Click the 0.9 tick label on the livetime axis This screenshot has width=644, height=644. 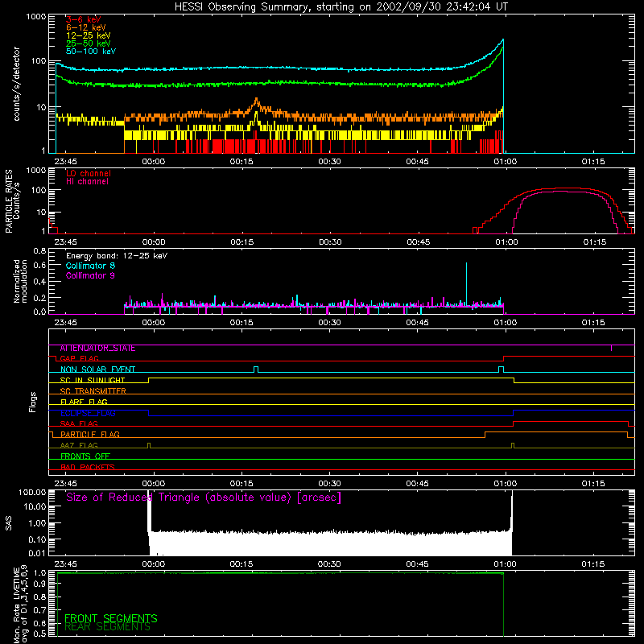click(x=39, y=584)
